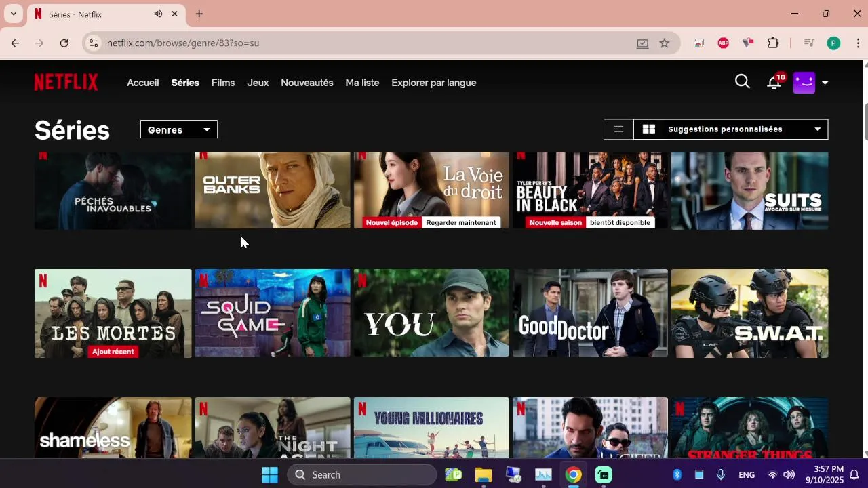Click install app icon in address bar
The image size is (868, 488).
pyautogui.click(x=642, y=43)
